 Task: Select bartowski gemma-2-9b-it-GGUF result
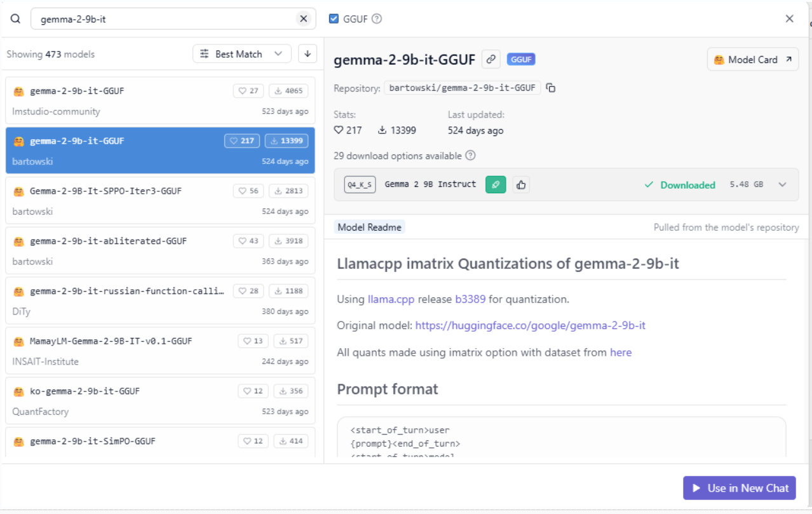coord(160,151)
